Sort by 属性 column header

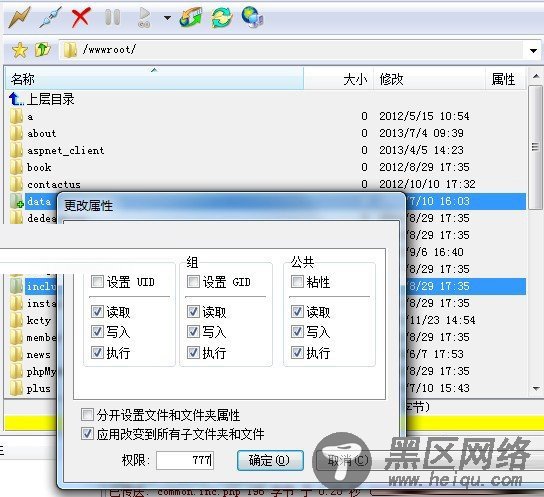click(x=506, y=79)
